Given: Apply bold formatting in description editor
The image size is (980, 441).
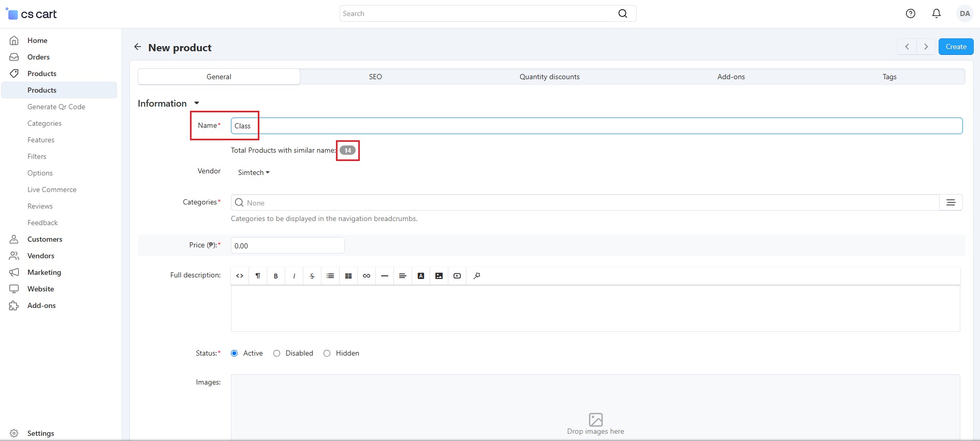Looking at the screenshot, I should click(276, 276).
